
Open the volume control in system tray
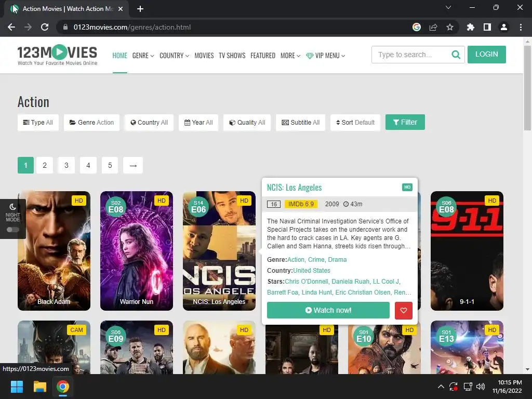click(481, 387)
